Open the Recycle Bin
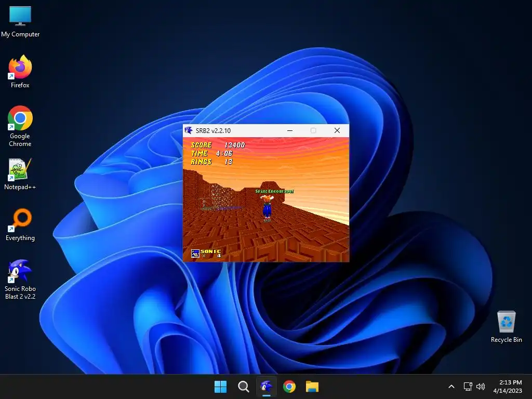532x399 pixels. point(506,327)
